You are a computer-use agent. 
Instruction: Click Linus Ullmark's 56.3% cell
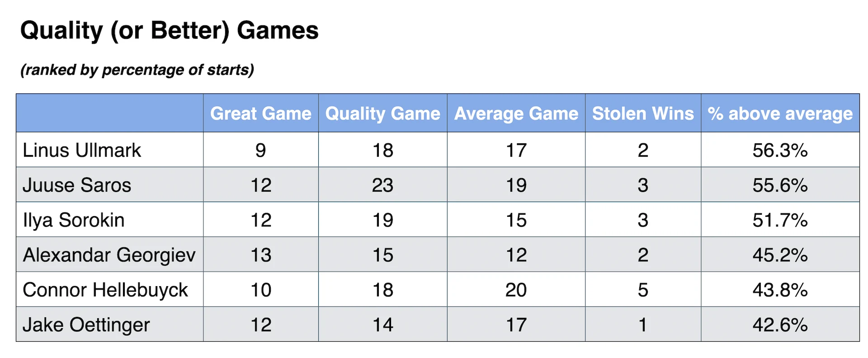(780, 150)
